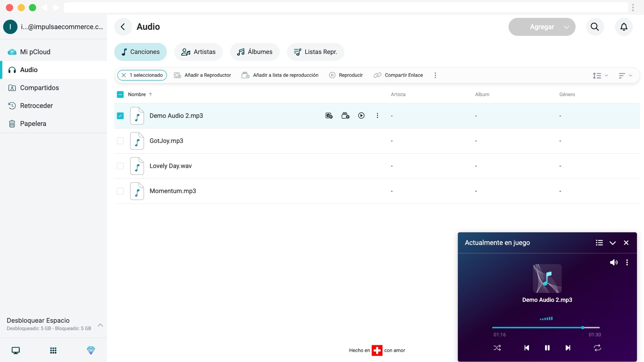The height and width of the screenshot is (362, 644).
Task: Click play icon on Demo Audio 2.mp3 row
Action: (x=361, y=116)
